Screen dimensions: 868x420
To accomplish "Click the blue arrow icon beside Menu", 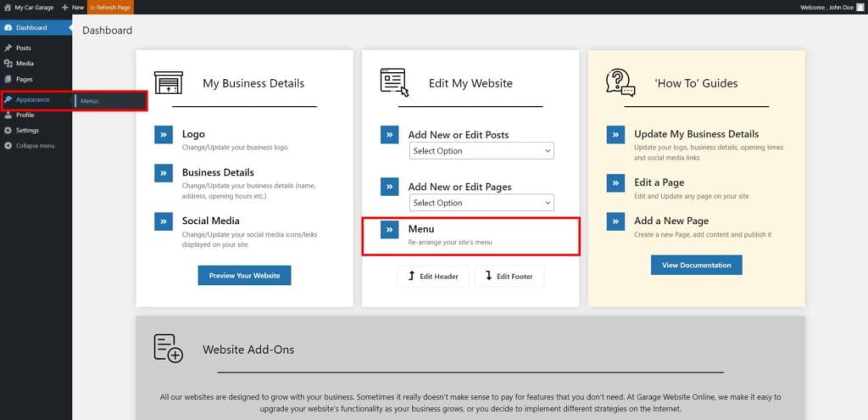I will tap(390, 229).
